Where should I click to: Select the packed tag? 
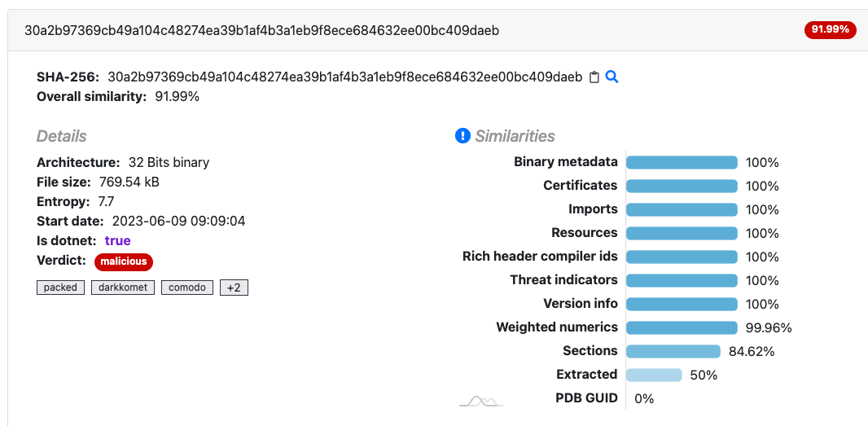pos(61,288)
